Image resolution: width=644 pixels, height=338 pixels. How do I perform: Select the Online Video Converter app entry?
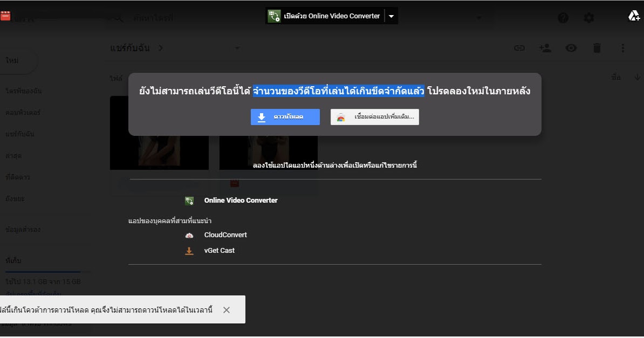pos(241,201)
